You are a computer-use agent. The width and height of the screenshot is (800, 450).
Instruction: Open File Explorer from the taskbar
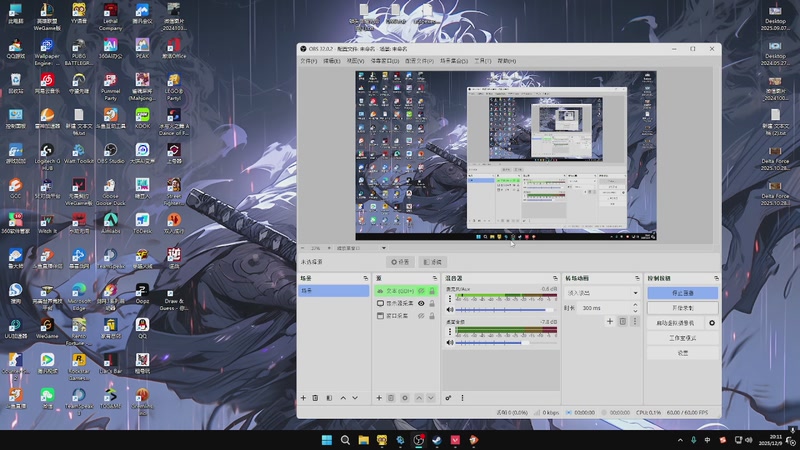363,440
